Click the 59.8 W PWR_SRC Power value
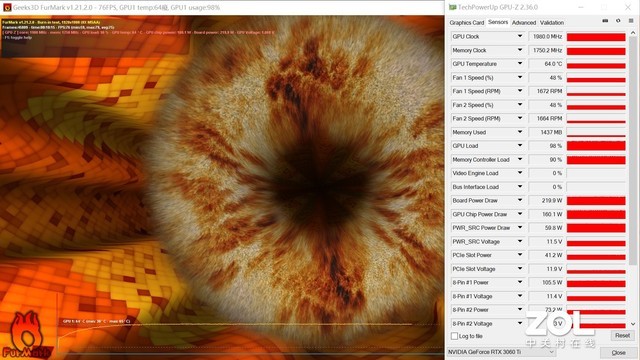Screen dimensions: 640x360 tap(553, 228)
